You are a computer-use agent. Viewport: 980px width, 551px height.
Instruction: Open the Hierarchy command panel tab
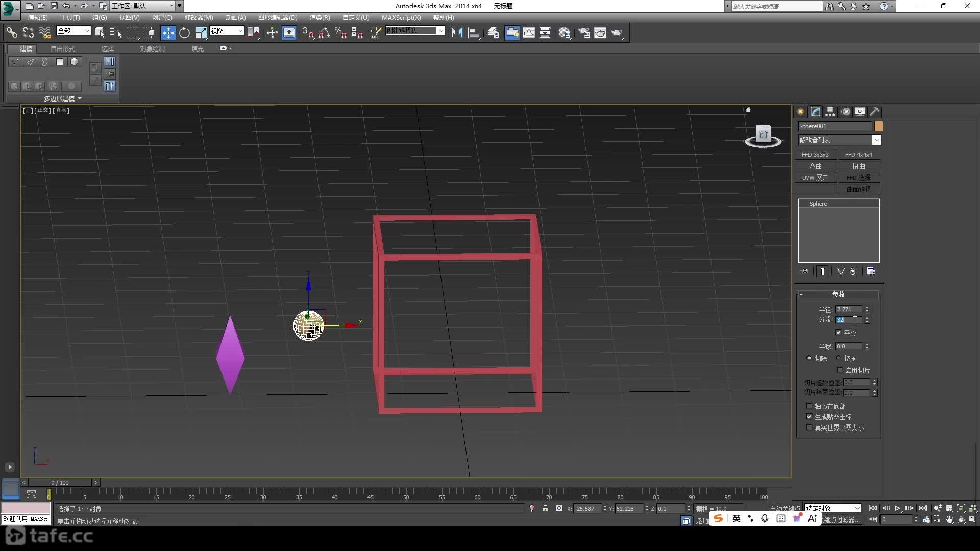click(x=830, y=111)
